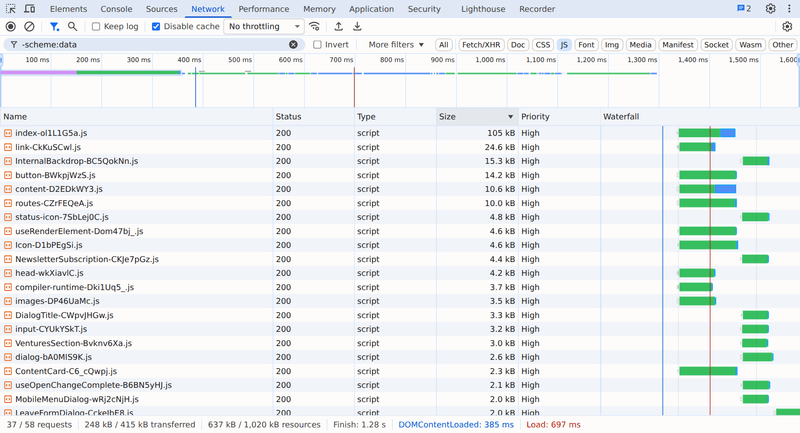Sort by the Name column header
800x433 pixels.
tap(136, 117)
